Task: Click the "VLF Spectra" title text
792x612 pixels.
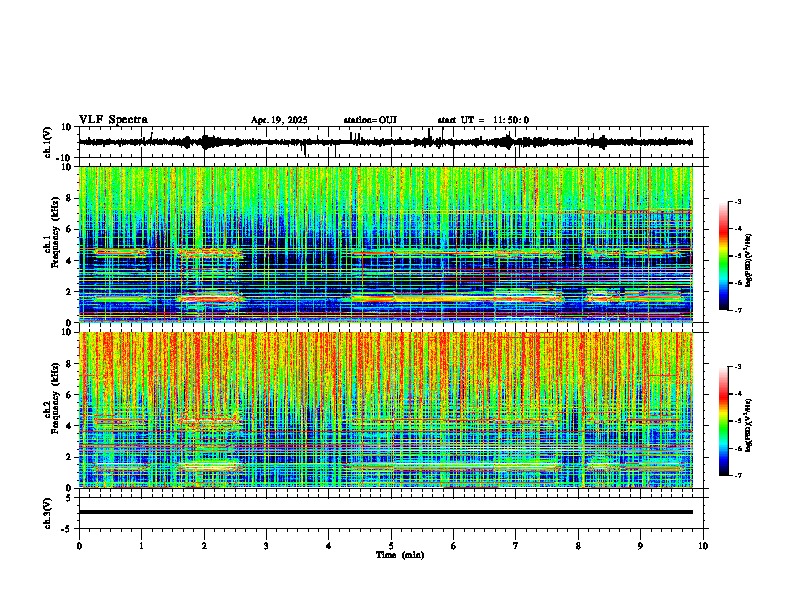Action: point(113,120)
